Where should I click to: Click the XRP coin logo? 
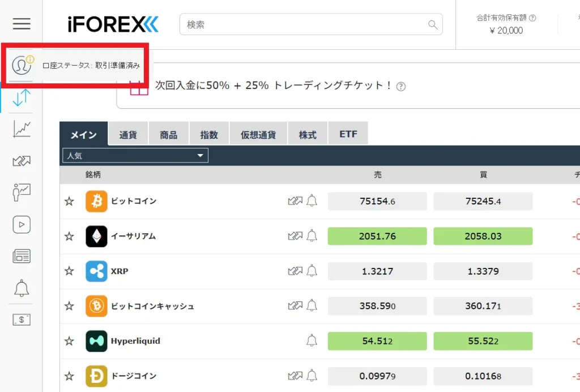(96, 271)
